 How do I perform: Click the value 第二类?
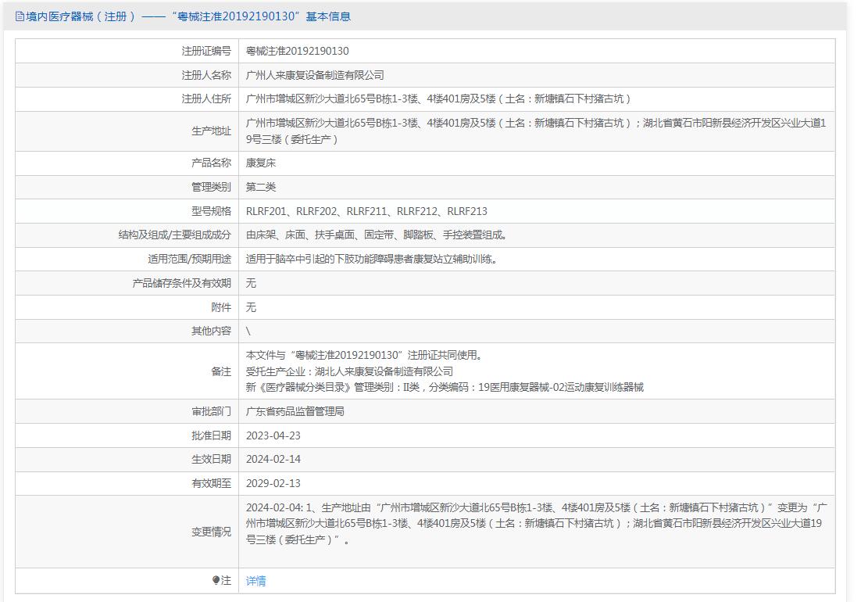pyautogui.click(x=261, y=187)
